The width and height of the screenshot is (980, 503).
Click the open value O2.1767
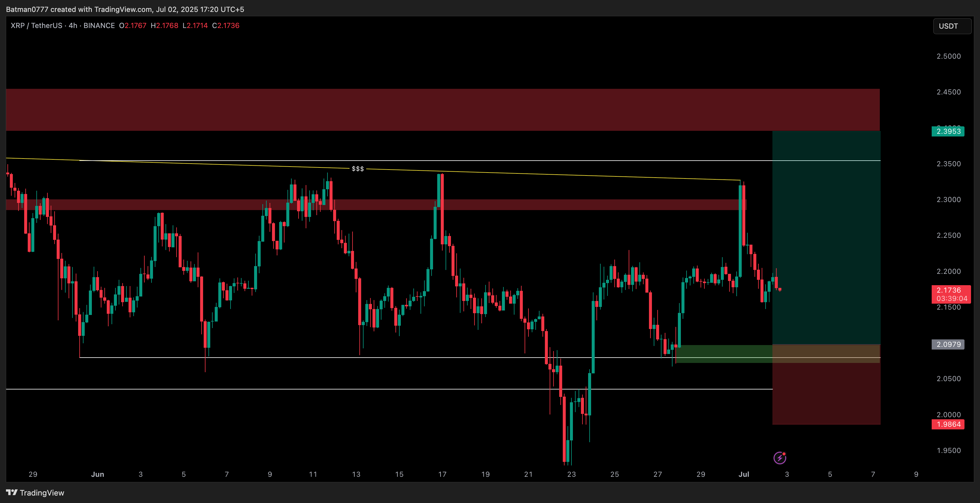133,25
